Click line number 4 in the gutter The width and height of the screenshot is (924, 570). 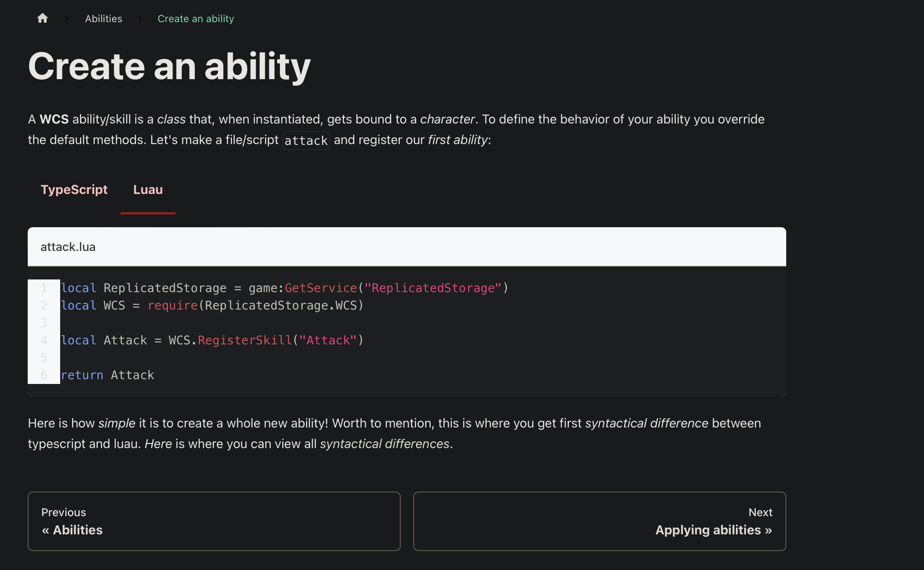coord(44,340)
